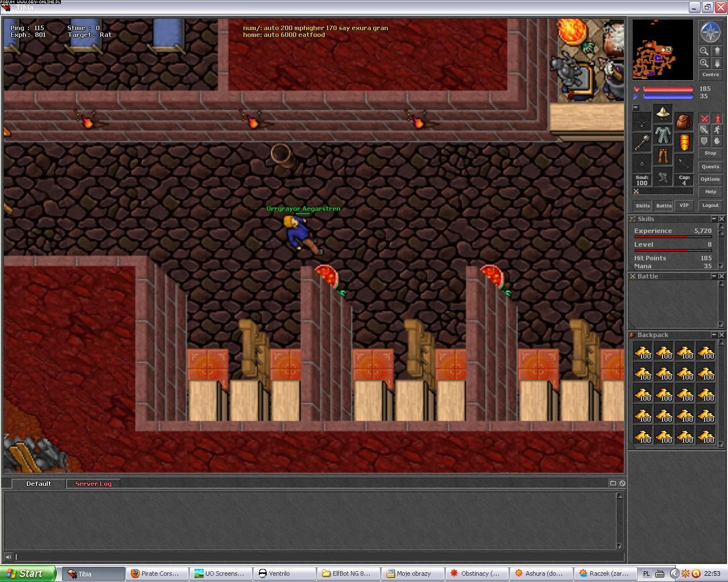Select the amulet equipment slot
The height and width of the screenshot is (582, 728).
point(642,121)
